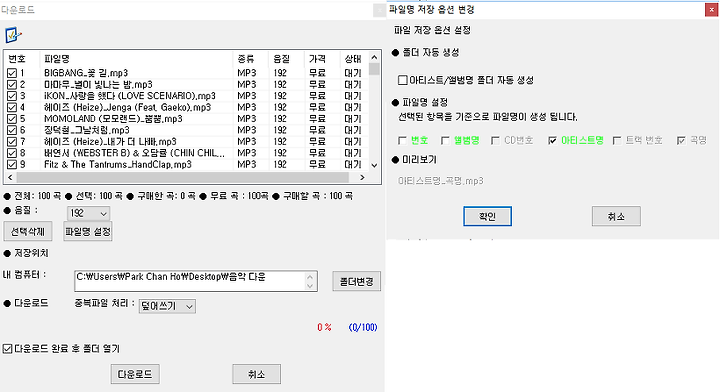Uncheck the 아티스트명 filename option
Image resolution: width=720 pixels, height=392 pixels.
point(552,140)
